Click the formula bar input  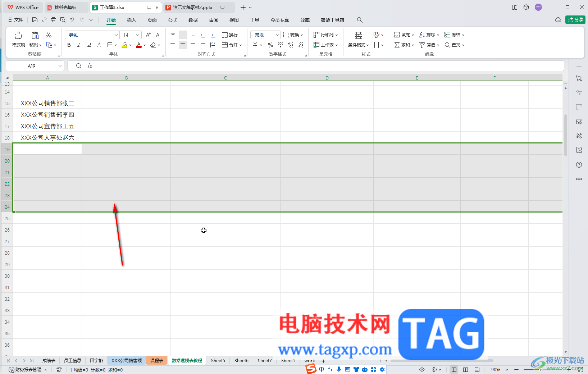330,66
